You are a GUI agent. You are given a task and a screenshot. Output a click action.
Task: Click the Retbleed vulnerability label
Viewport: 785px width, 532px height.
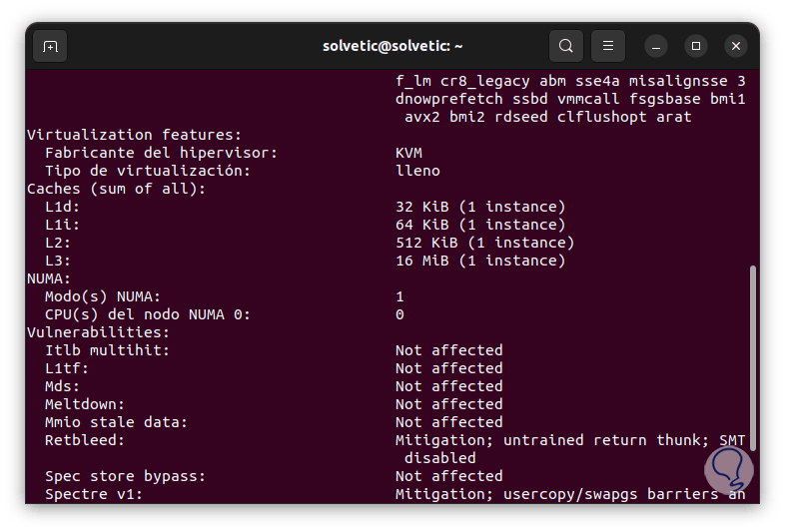pyautogui.click(x=85, y=440)
